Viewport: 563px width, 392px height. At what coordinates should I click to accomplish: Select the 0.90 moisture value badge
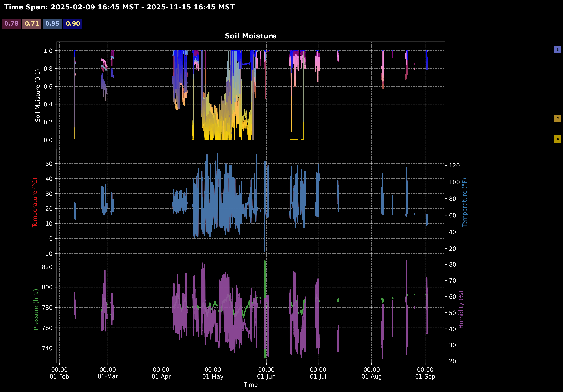73,24
